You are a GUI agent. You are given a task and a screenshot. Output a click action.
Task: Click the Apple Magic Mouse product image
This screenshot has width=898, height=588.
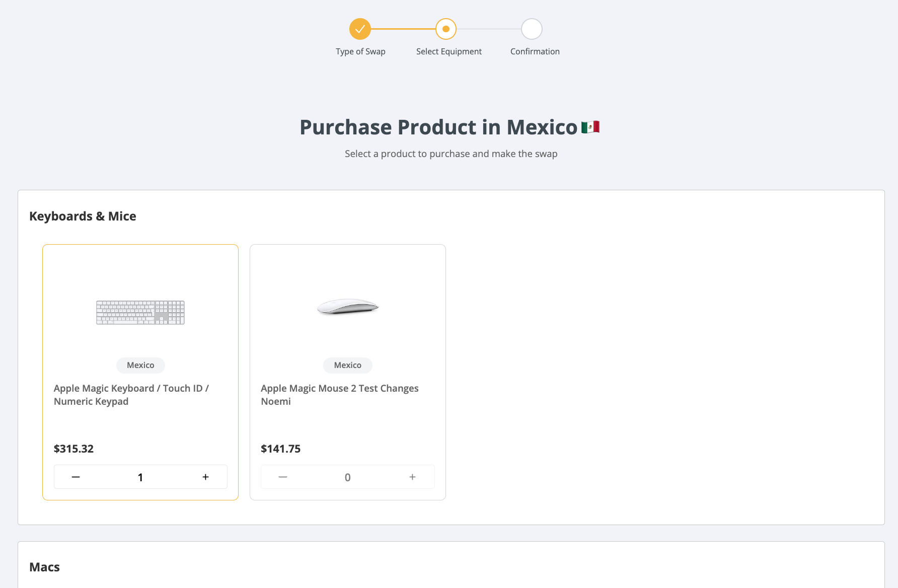coord(347,307)
